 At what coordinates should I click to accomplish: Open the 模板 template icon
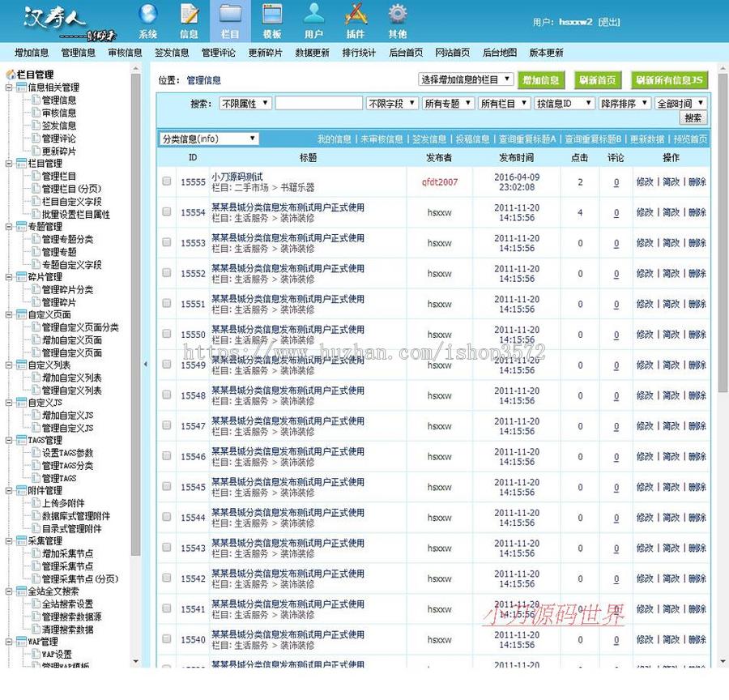click(x=272, y=14)
